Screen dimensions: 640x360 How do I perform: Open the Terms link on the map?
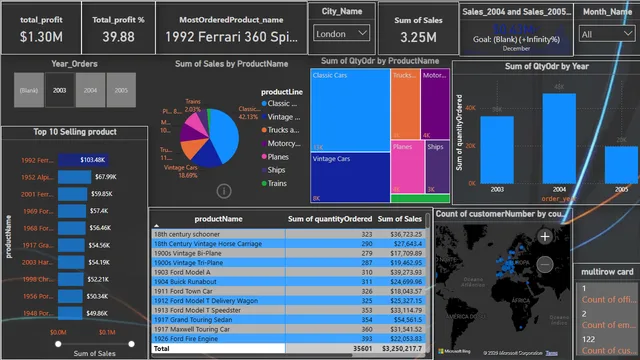pyautogui.click(x=551, y=353)
